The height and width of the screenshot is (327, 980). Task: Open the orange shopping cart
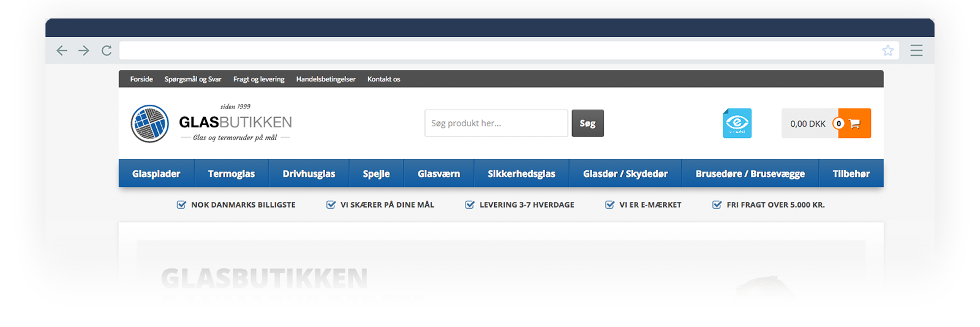(x=855, y=123)
